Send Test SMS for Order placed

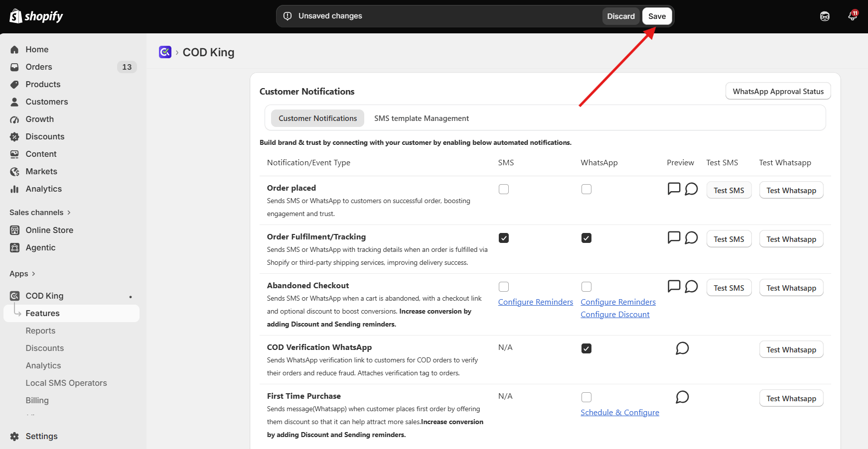point(729,190)
